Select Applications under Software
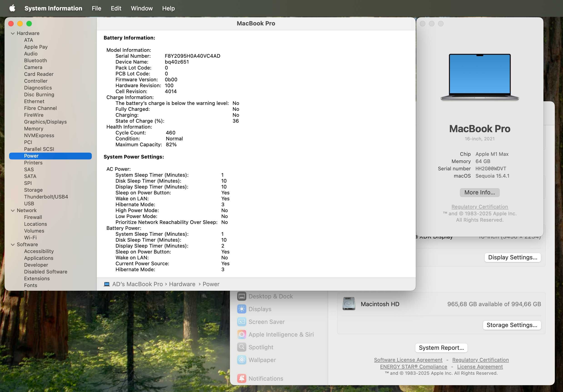 point(38,258)
